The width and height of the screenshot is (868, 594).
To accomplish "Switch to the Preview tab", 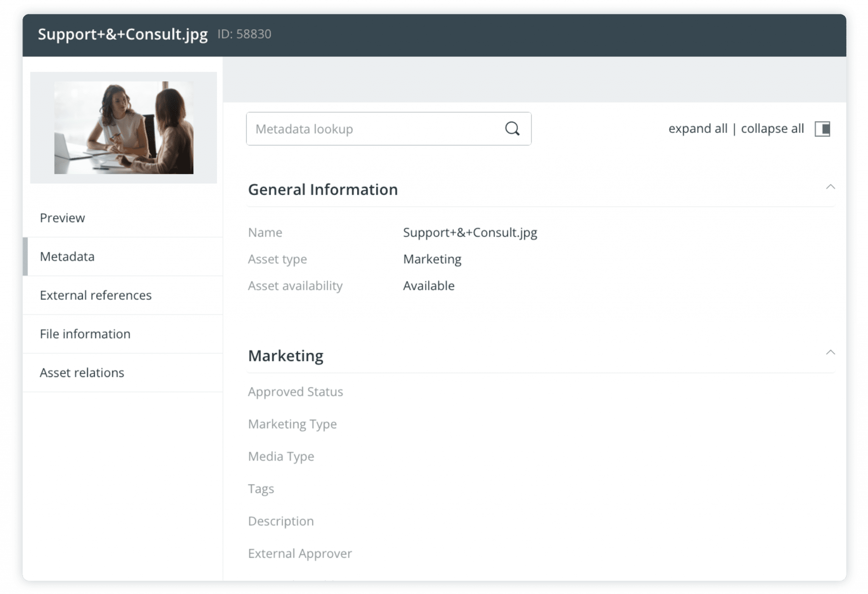I will (x=62, y=217).
